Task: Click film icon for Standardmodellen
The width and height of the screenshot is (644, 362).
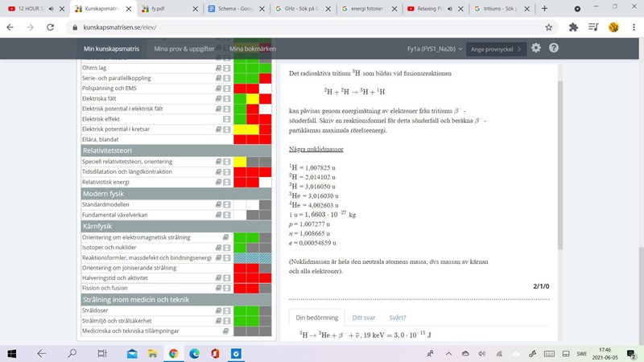Action: [x=226, y=204]
